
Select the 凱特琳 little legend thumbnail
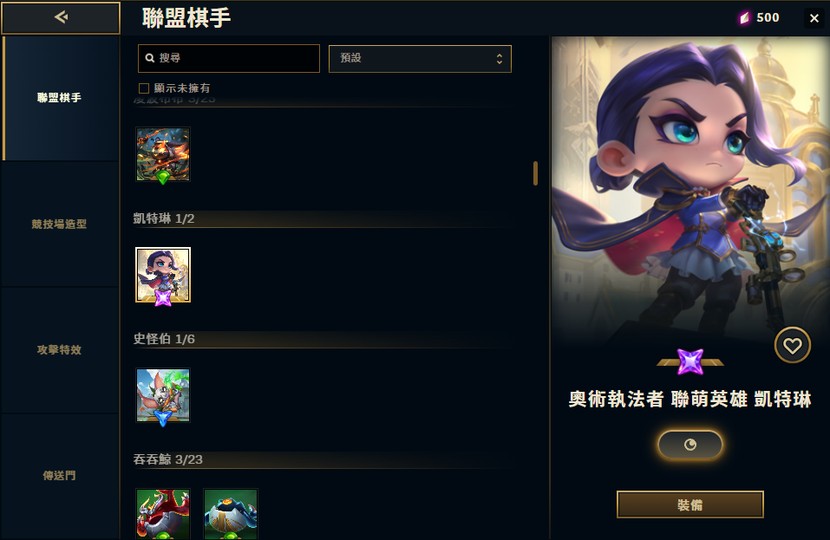[163, 275]
